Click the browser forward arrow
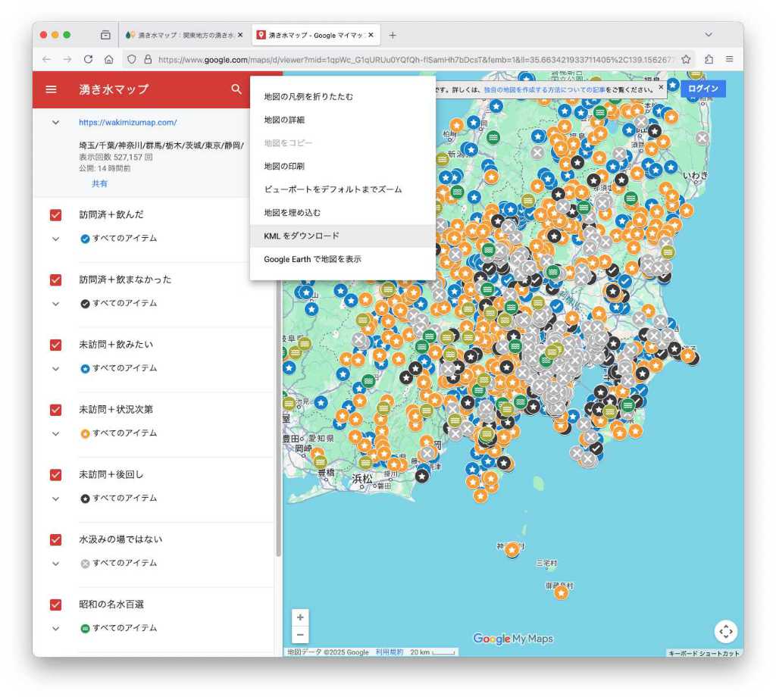 pyautogui.click(x=67, y=59)
